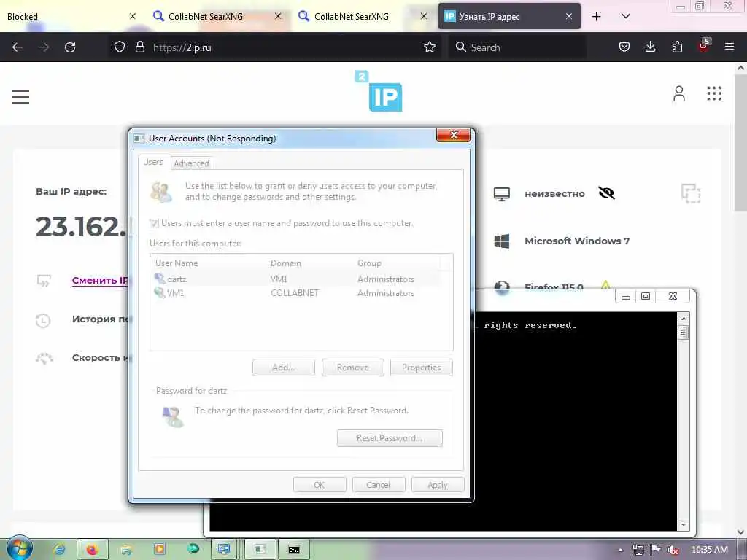Click the Apply button
747x560 pixels.
click(438, 485)
